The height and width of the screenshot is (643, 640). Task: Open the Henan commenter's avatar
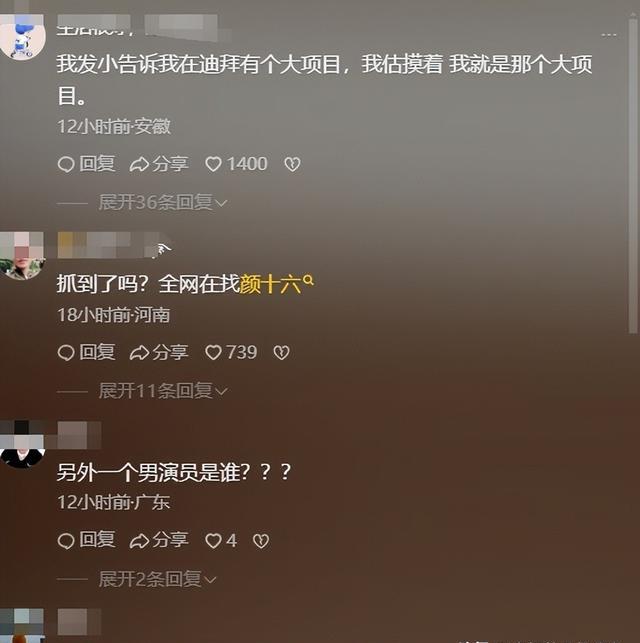22,256
